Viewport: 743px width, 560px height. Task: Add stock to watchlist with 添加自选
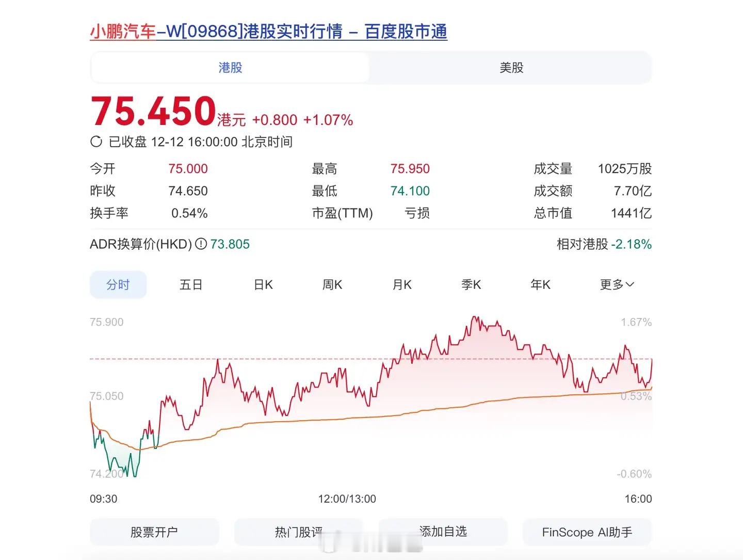click(x=443, y=532)
